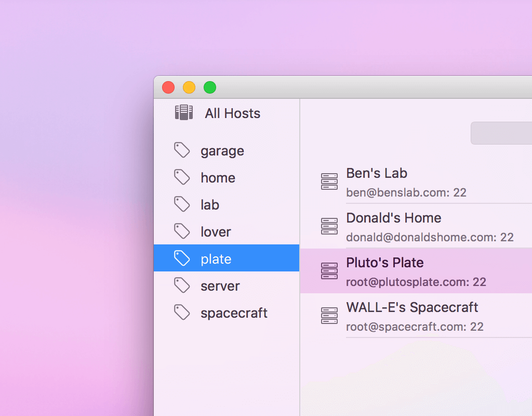
Task: Close the window with the red button
Action: pos(168,87)
